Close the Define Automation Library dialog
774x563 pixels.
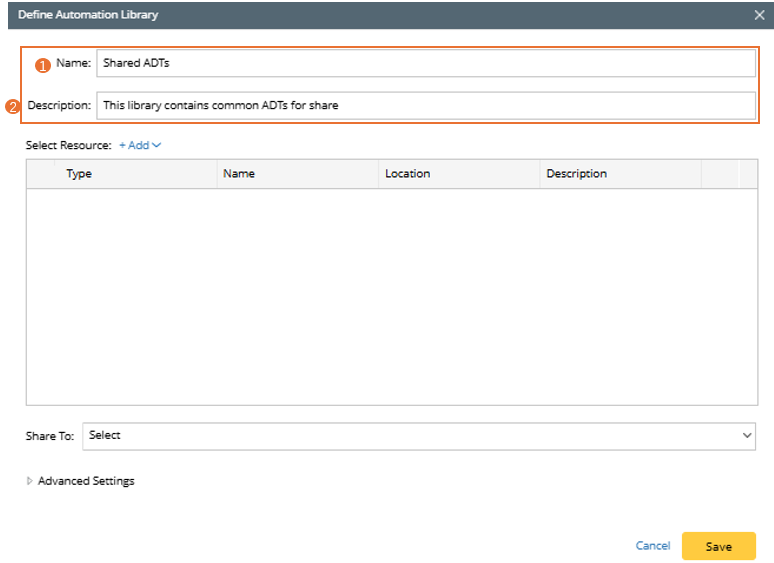click(x=759, y=15)
